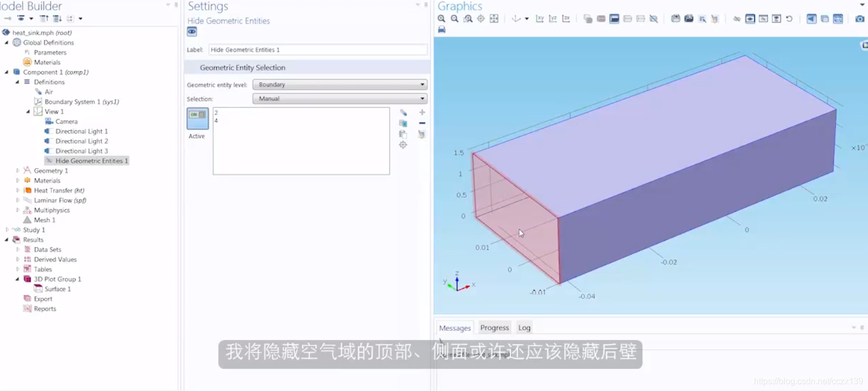Select the Parameters node
The image size is (868, 391).
(50, 53)
